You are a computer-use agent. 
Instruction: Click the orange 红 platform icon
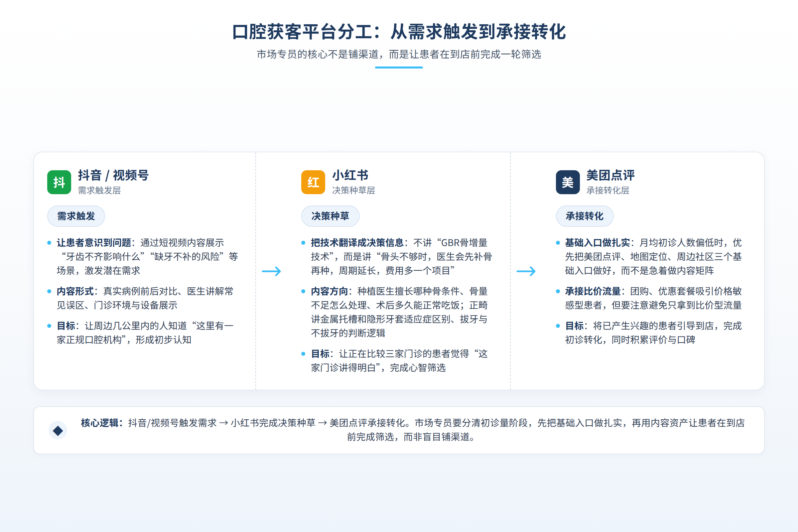coord(313,182)
